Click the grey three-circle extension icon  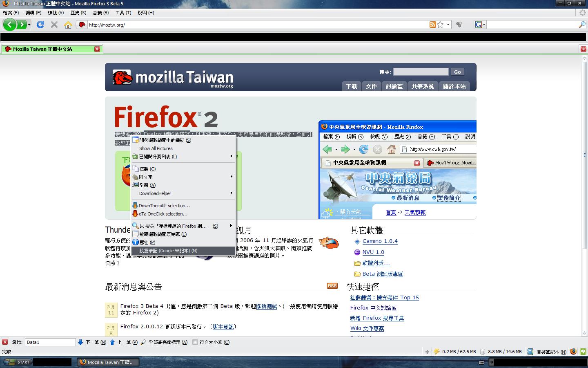click(x=459, y=25)
